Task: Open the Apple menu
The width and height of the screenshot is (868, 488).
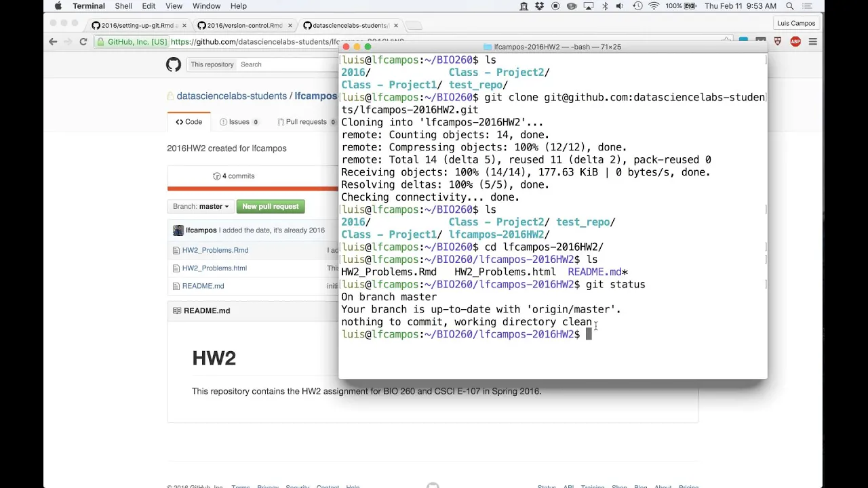Action: [x=58, y=6]
